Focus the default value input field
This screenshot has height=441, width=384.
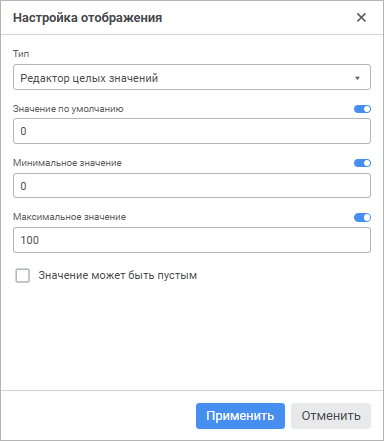click(192, 131)
